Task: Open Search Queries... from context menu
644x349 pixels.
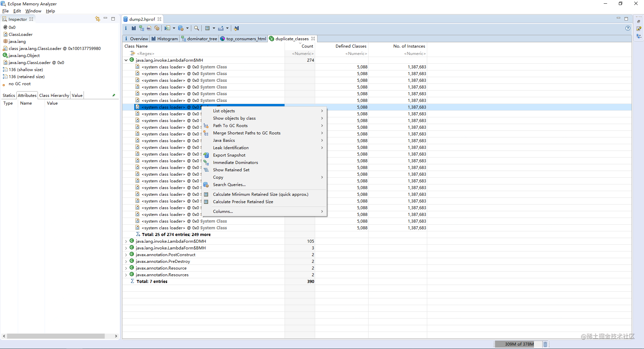Action: pos(264,185)
